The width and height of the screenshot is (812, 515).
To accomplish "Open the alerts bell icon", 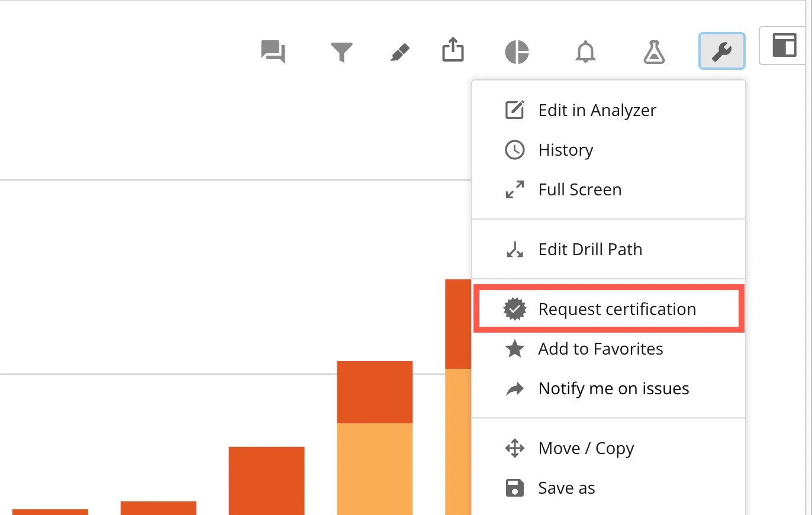I will (x=585, y=52).
